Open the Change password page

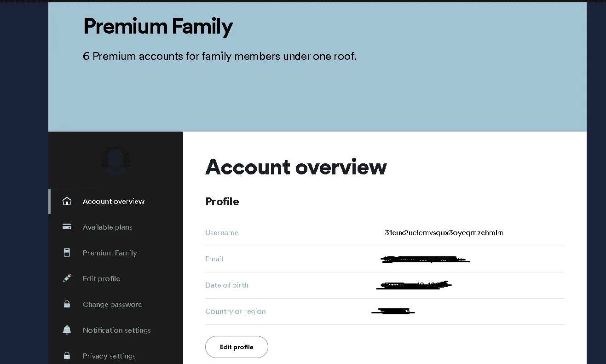click(113, 305)
